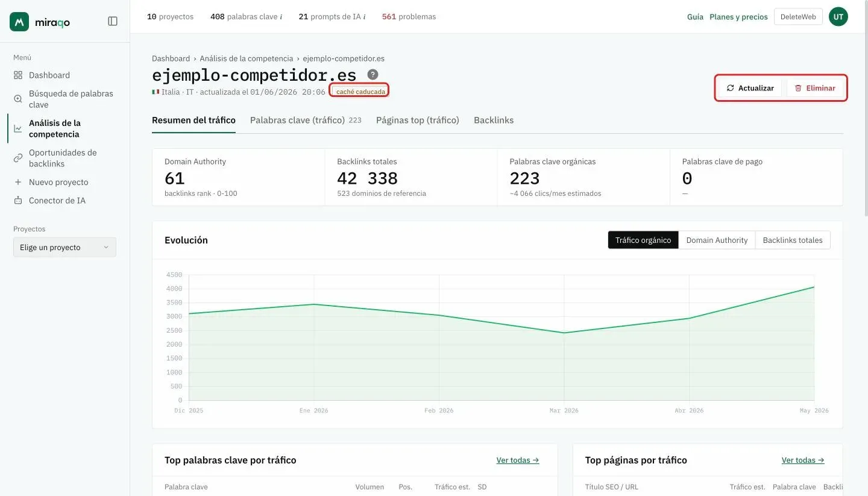Click the page vertical scrollbar
Screen dimensions: 868x496
[866, 108]
